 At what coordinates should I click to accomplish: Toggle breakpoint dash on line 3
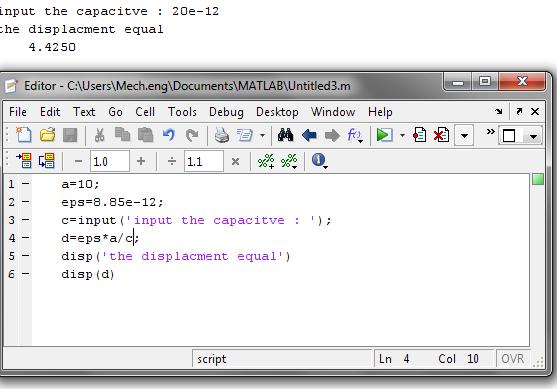point(26,220)
